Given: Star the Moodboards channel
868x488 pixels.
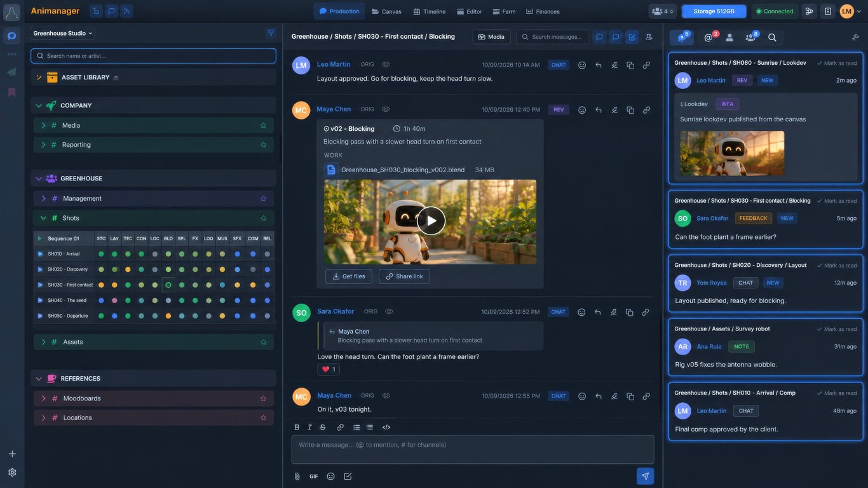Looking at the screenshot, I should (x=263, y=398).
